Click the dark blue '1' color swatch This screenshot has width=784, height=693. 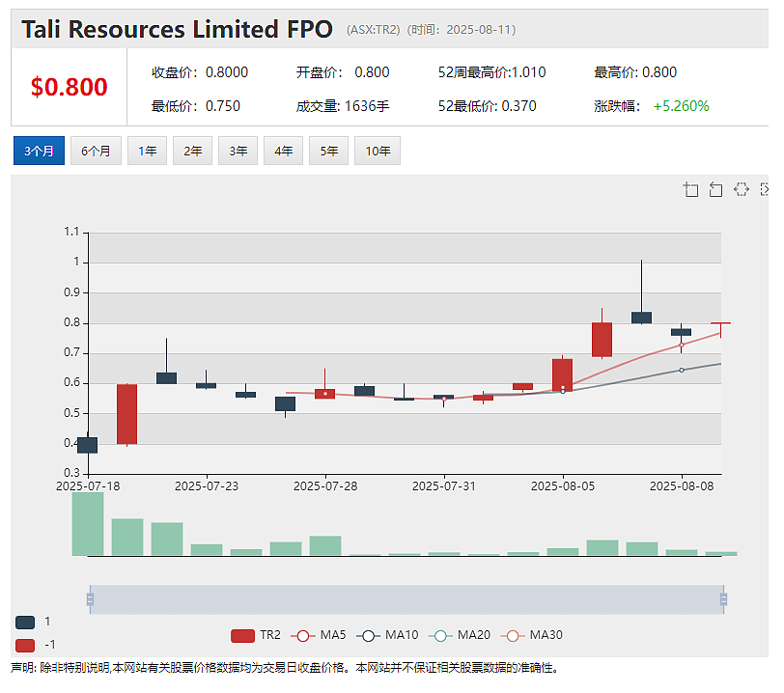pyautogui.click(x=25, y=622)
